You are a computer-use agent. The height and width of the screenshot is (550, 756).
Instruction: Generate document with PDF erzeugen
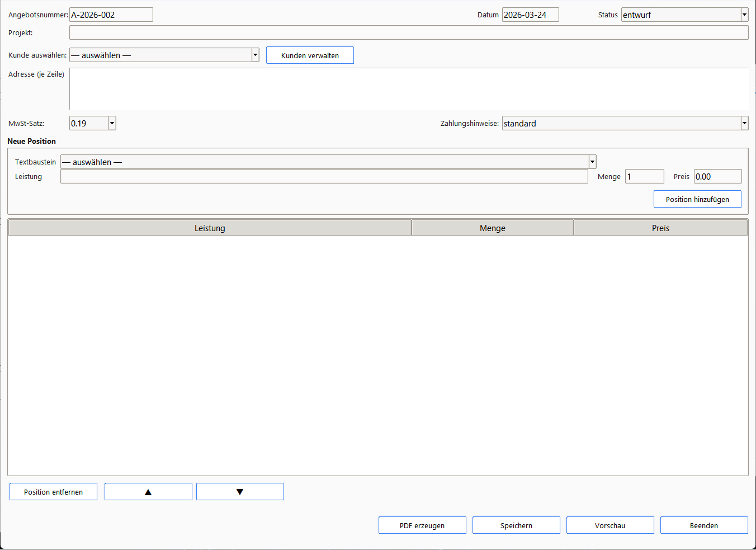point(422,525)
